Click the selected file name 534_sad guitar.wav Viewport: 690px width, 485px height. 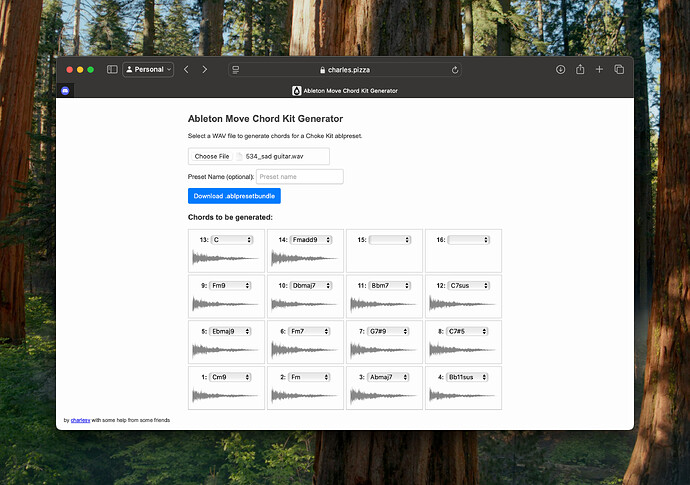[x=275, y=156]
